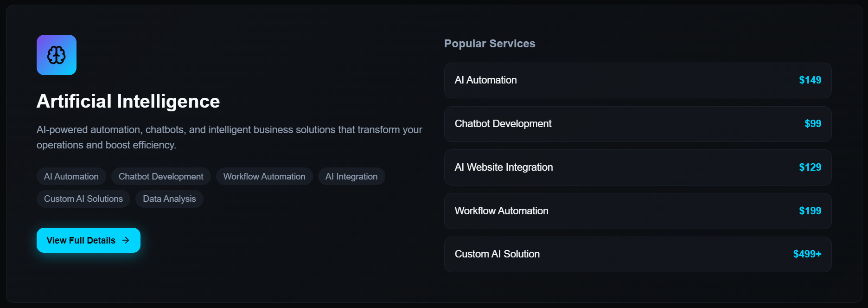
Task: Select the Data Analysis tag
Action: point(169,199)
